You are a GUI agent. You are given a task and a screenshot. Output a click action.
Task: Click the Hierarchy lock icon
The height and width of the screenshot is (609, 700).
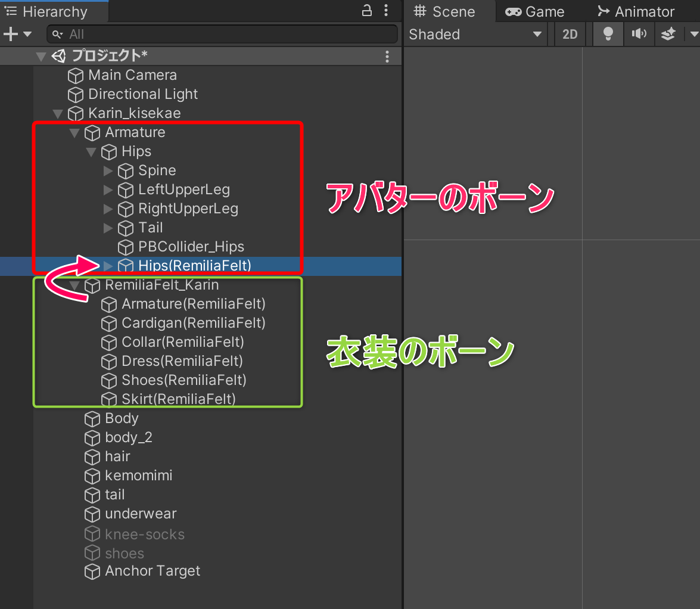click(366, 11)
